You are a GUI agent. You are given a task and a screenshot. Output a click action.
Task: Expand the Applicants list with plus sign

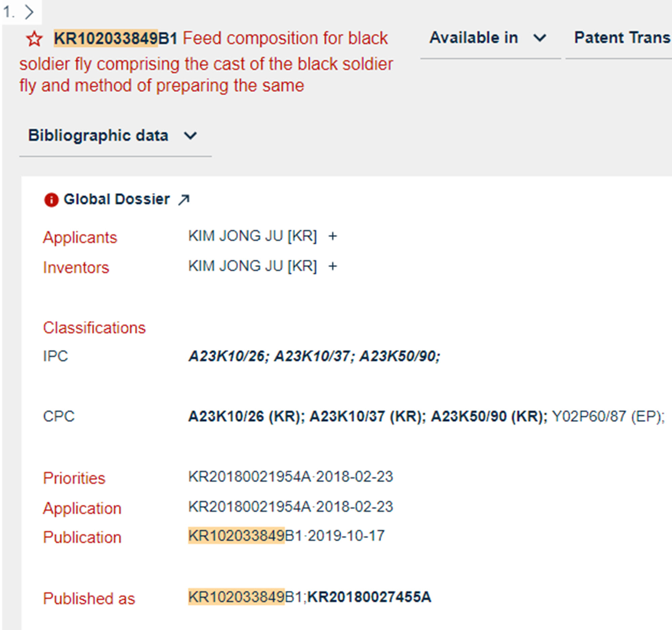333,236
